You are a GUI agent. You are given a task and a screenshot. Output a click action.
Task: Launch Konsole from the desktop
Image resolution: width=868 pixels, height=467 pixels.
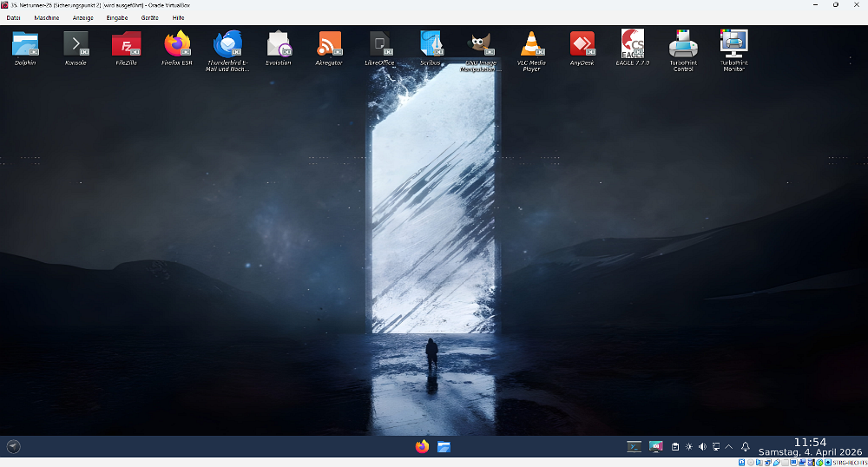point(76,44)
